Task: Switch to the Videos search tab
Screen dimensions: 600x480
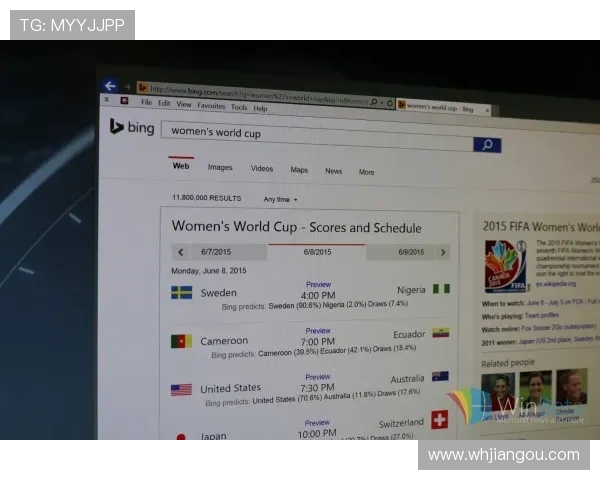Action: pos(262,169)
